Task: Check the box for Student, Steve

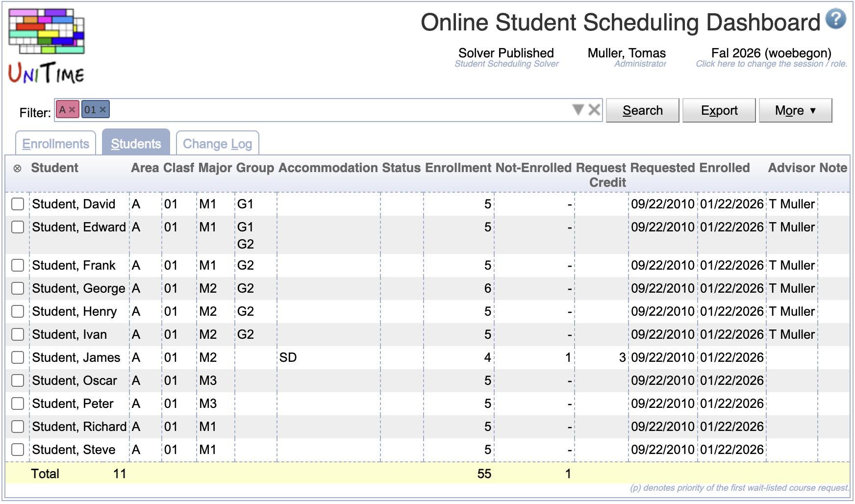Action: (17, 450)
